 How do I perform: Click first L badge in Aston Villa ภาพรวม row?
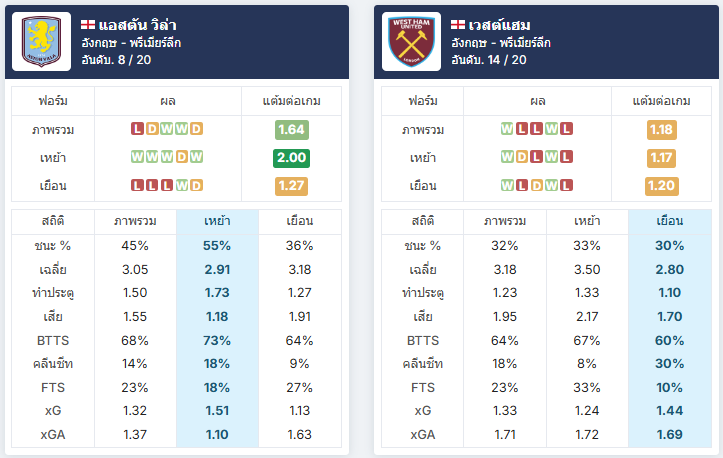[x=137, y=129]
